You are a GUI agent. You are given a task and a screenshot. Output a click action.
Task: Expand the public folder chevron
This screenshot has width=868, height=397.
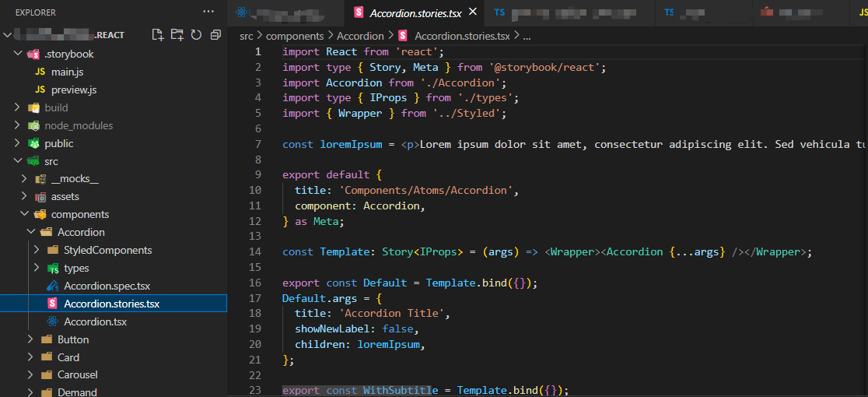point(17,143)
